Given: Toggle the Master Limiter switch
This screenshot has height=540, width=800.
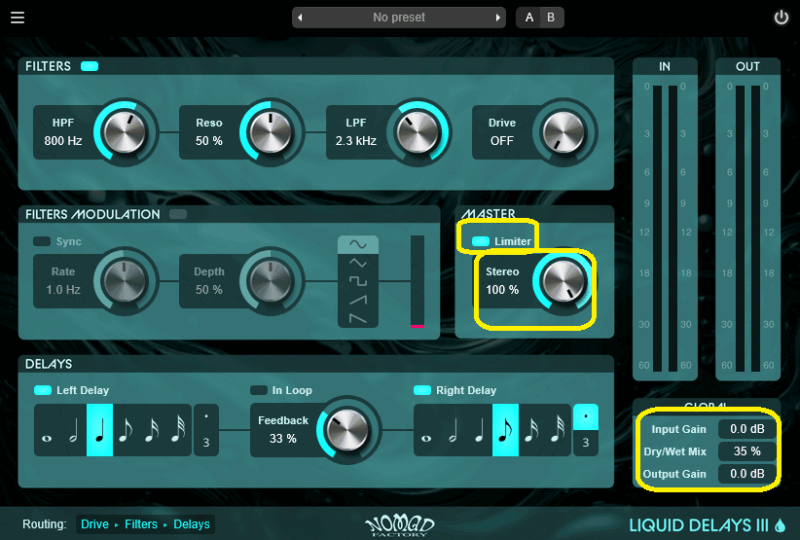Looking at the screenshot, I should (480, 241).
